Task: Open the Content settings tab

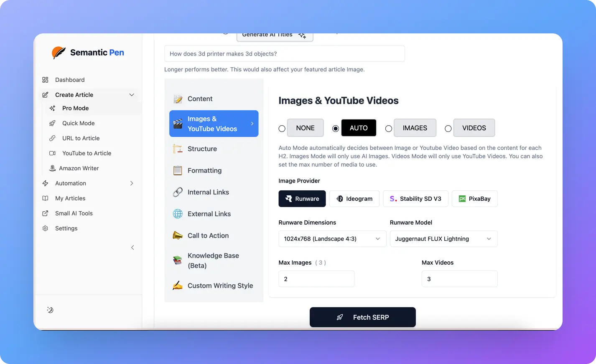Action: tap(214, 99)
